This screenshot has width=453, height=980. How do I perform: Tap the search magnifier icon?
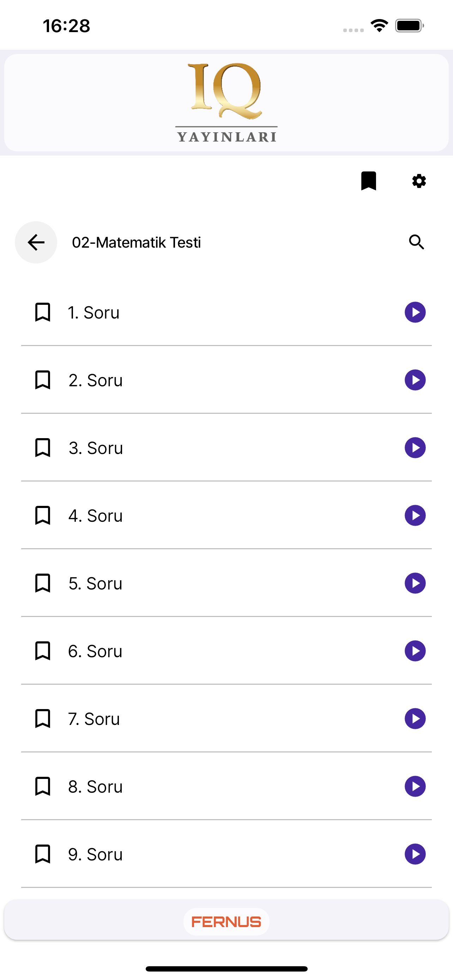(x=417, y=242)
